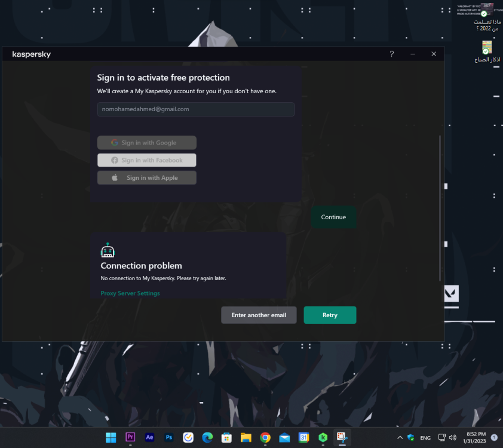Switch to Google Chrome in taskbar
This screenshot has width=503, height=448.
point(265,437)
